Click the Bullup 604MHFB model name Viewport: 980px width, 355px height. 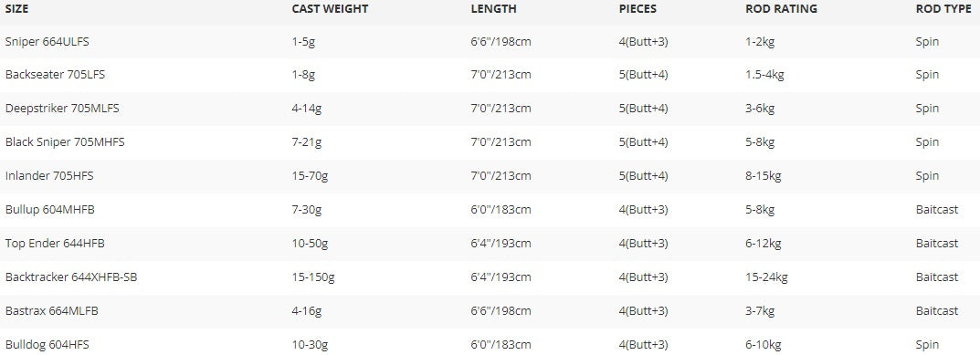pos(50,210)
